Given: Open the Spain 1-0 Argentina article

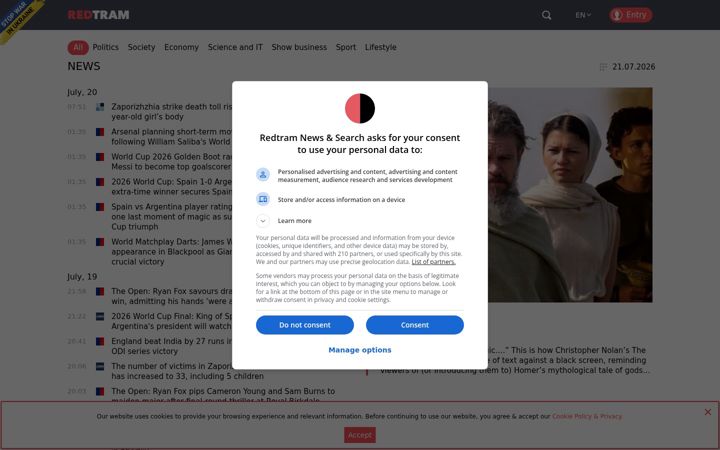Looking at the screenshot, I should pos(172,187).
